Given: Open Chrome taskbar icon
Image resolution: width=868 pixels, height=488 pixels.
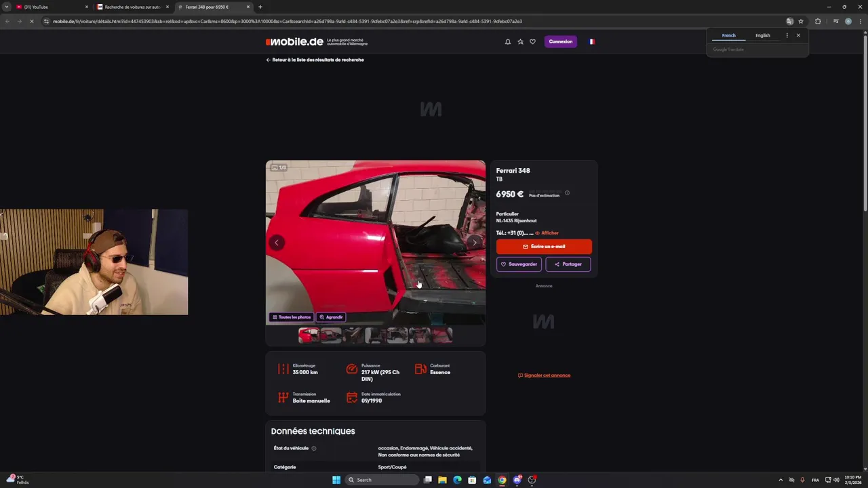Looking at the screenshot, I should pos(502,480).
